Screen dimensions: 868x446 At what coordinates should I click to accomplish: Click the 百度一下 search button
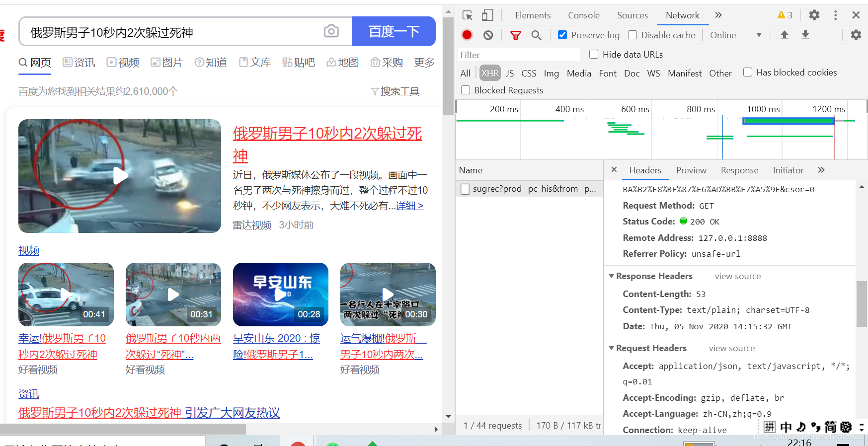(394, 31)
